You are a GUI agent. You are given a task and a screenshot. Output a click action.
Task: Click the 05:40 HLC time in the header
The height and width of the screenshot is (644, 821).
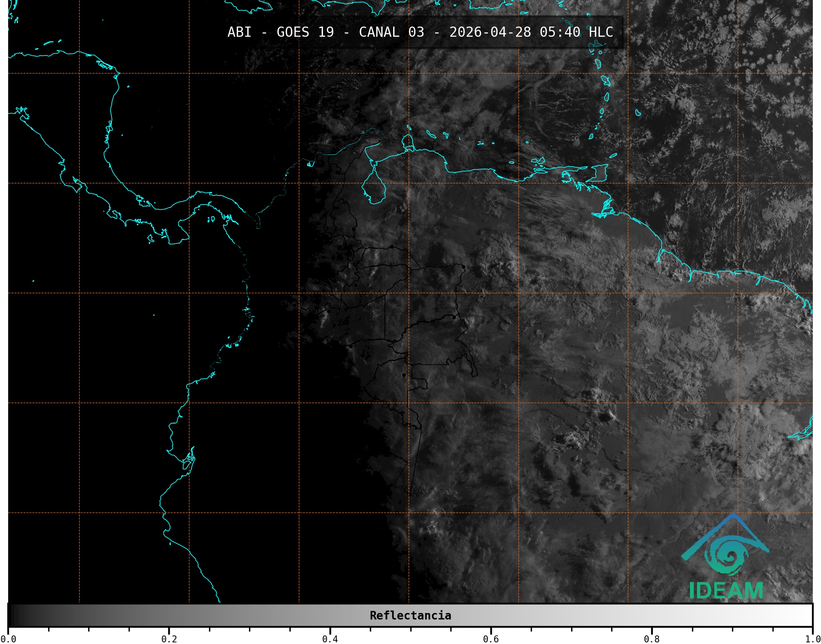tap(576, 32)
